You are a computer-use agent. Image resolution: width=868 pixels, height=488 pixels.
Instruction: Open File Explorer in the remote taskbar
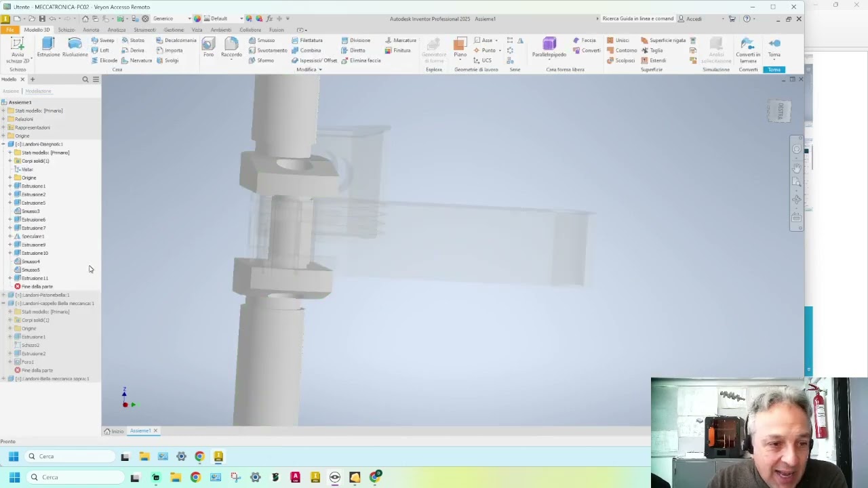(144, 456)
